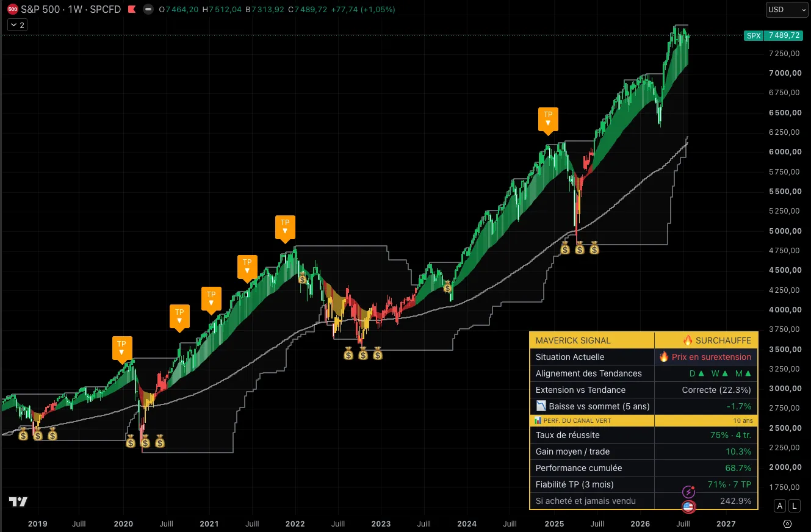Image resolution: width=811 pixels, height=532 pixels.
Task: Click the 10 ans period label
Action: pos(743,420)
